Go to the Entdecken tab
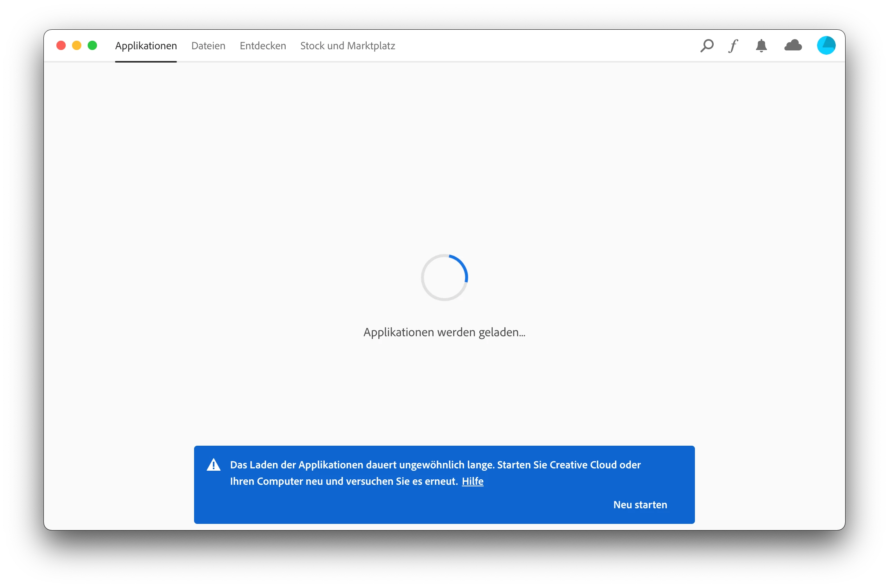 [263, 46]
